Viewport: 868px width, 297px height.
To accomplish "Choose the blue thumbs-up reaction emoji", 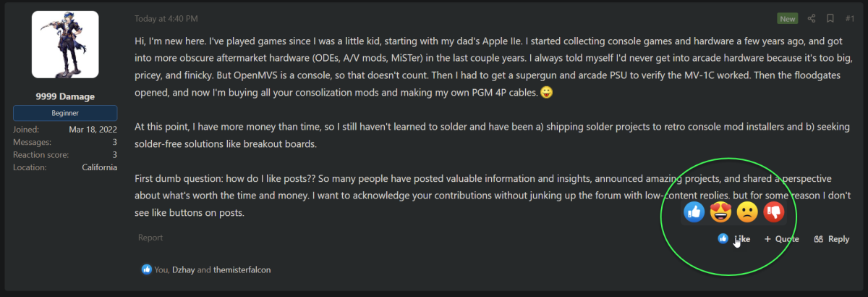I will [694, 212].
